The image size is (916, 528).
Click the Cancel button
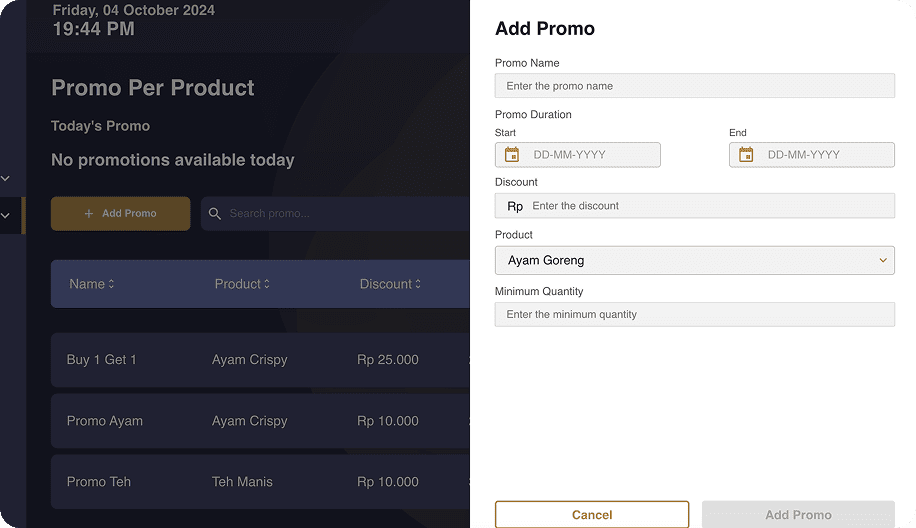(592, 515)
